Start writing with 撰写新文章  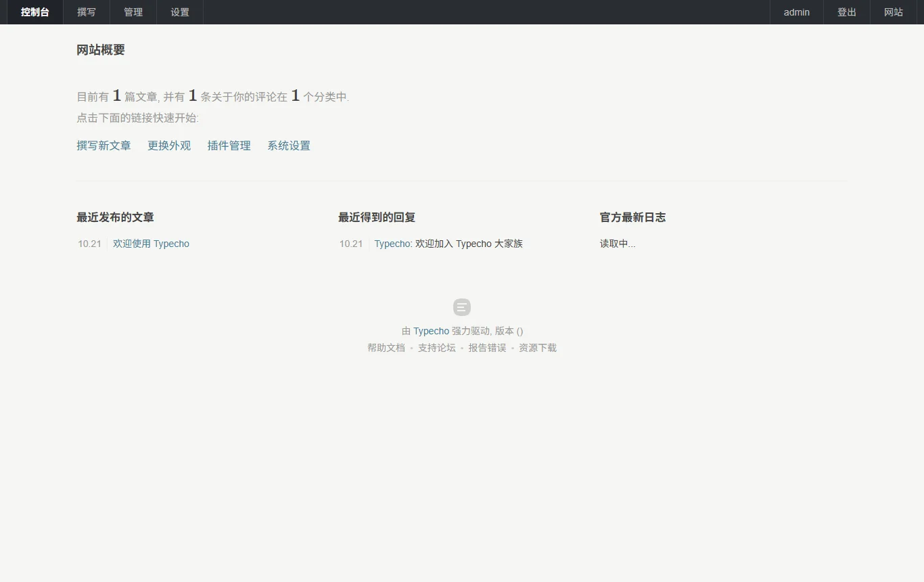coord(103,145)
